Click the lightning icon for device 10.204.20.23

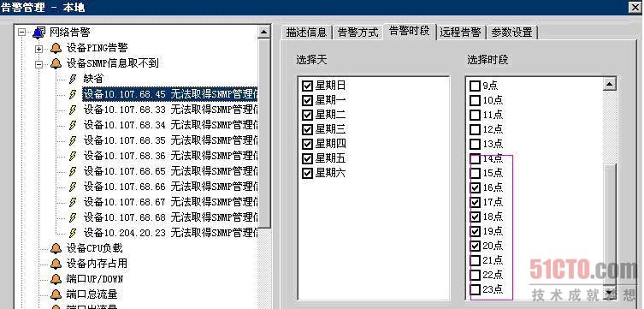(73, 233)
